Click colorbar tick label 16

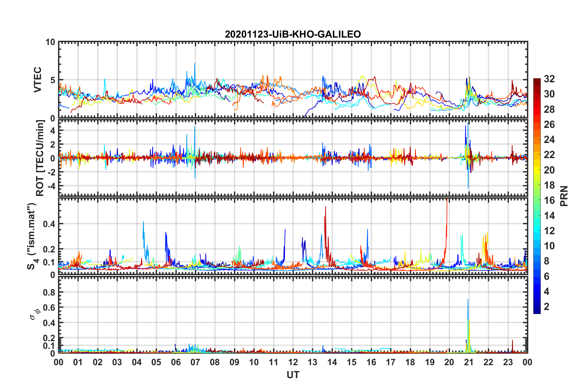point(549,200)
